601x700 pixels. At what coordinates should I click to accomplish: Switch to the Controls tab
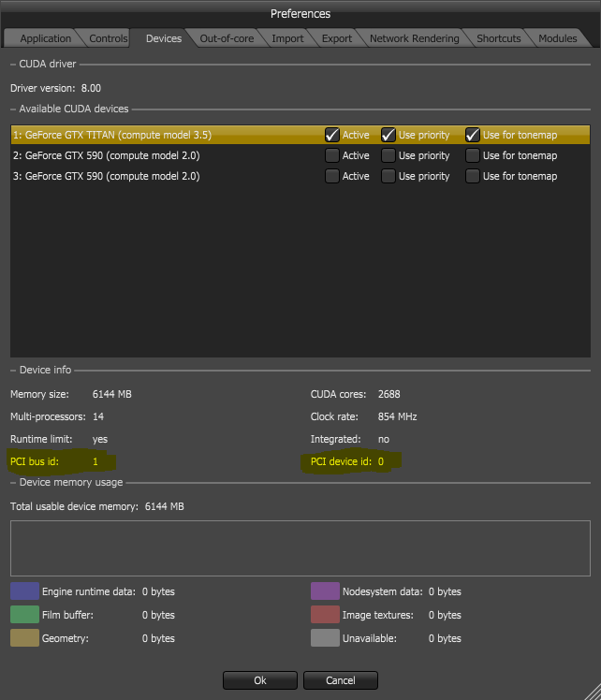(109, 38)
